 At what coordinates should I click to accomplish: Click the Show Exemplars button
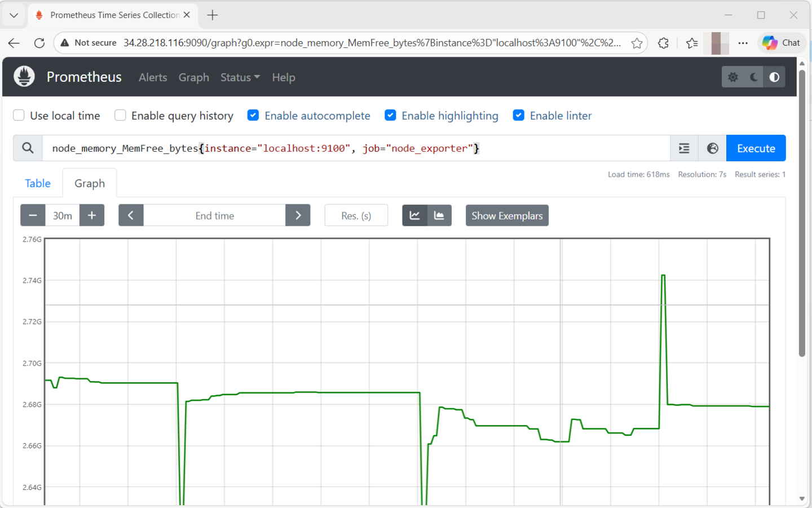tap(506, 215)
